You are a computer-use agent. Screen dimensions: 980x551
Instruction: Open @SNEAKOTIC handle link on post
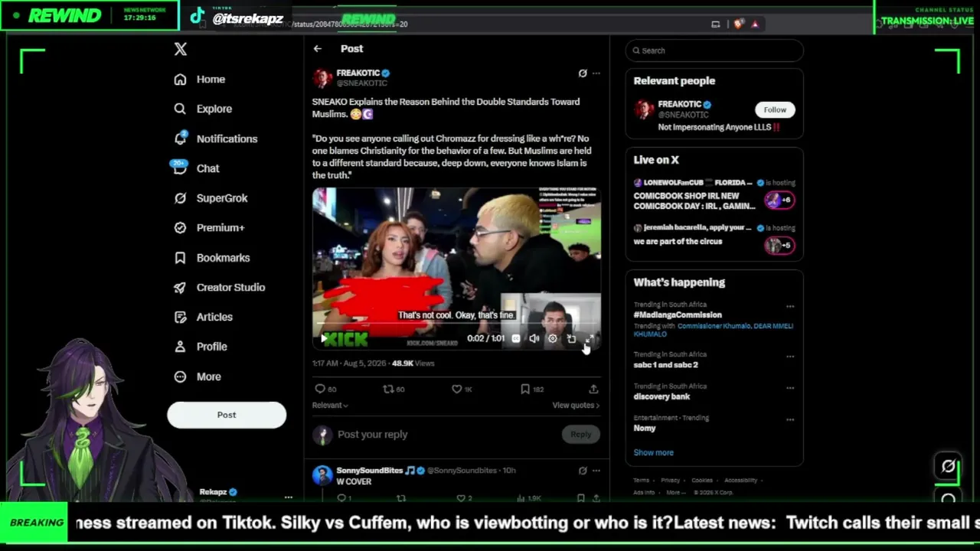coord(362,83)
